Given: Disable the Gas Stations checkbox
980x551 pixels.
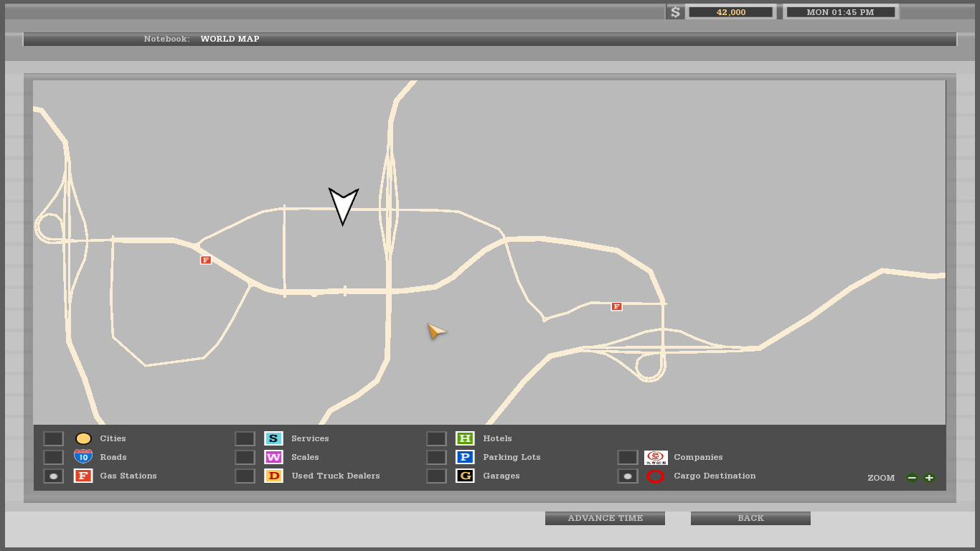Looking at the screenshot, I should 54,476.
